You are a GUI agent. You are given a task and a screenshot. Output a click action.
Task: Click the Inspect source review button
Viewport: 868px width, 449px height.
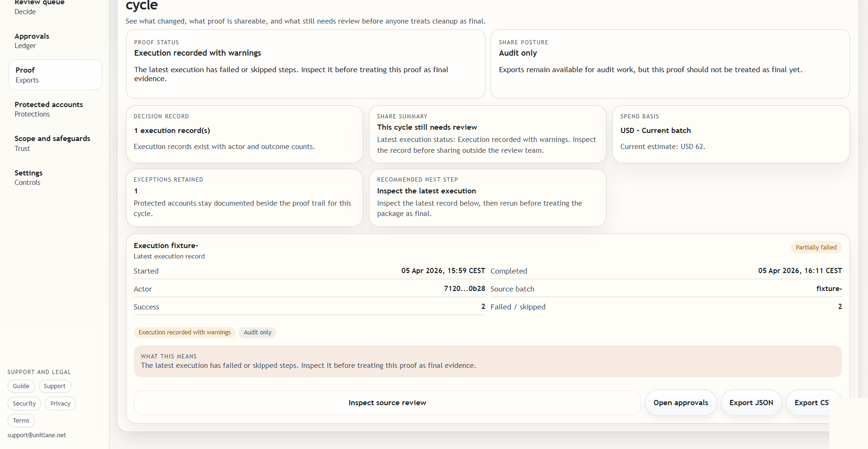pos(387,403)
